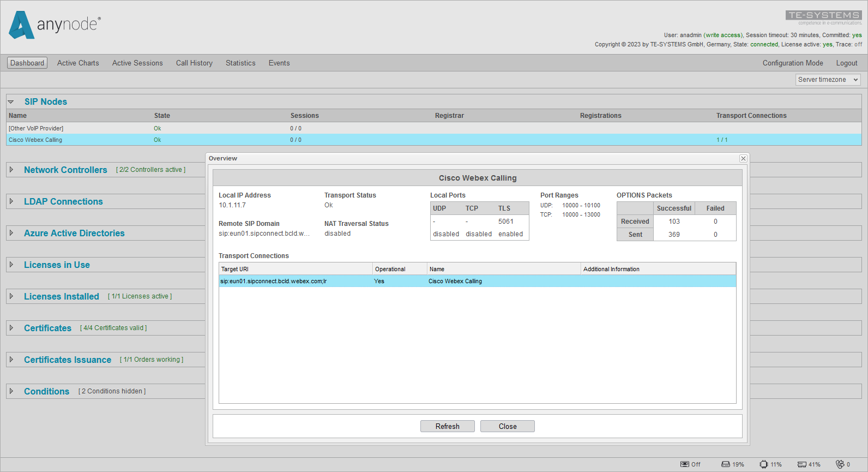This screenshot has height=472, width=868.
Task: Click the Name column header in SIP Nodes
Action: click(17, 116)
